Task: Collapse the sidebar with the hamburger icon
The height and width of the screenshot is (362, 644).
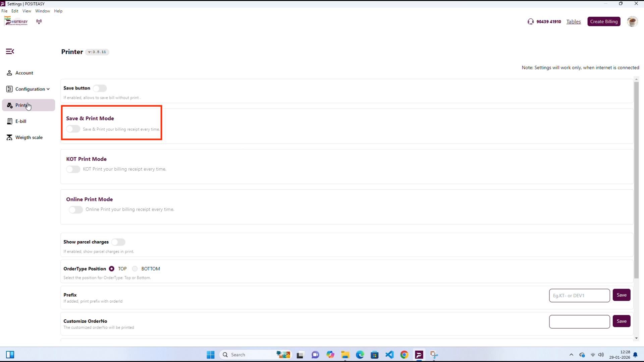Action: (x=10, y=51)
